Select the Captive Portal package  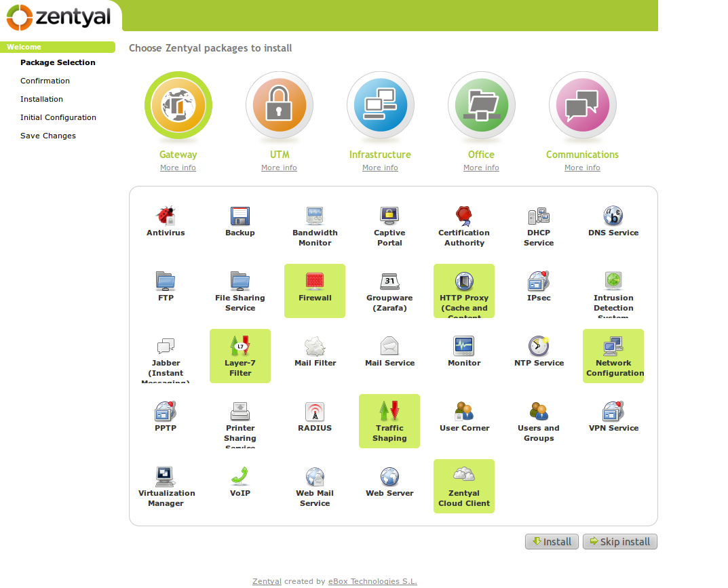[389, 226]
